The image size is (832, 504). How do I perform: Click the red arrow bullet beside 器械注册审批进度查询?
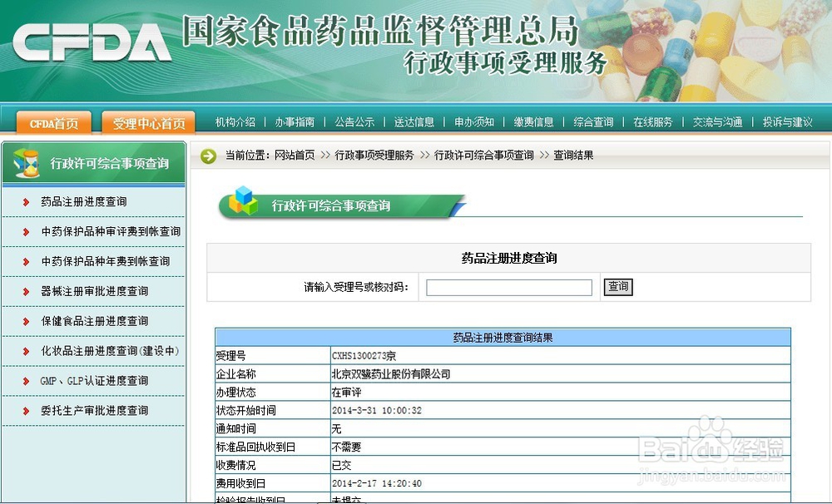[24, 291]
